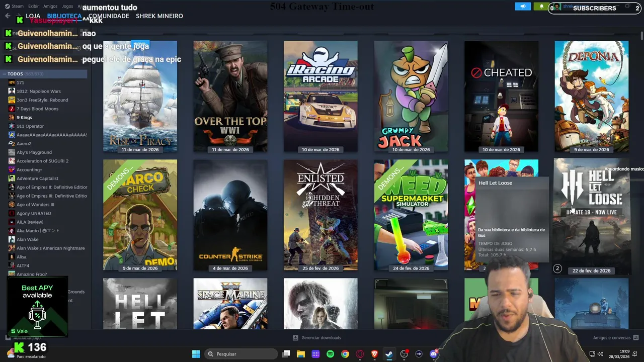
Task: Open Task View on the taskbar
Action: click(x=286, y=354)
